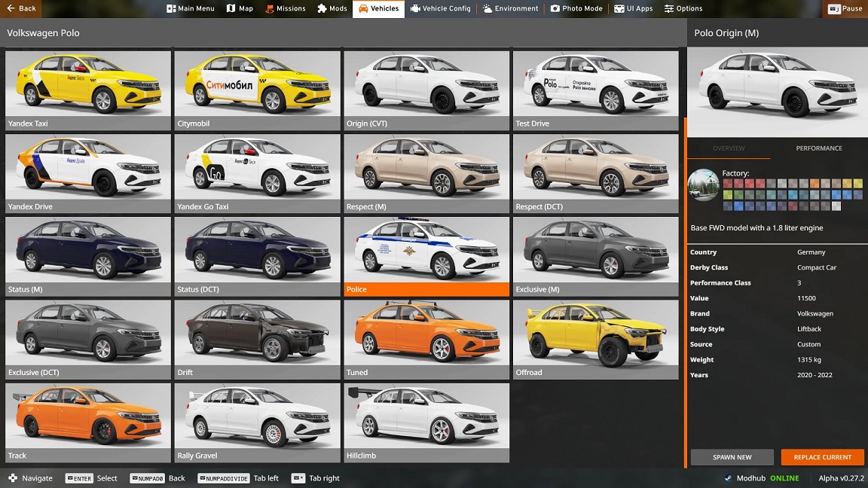The width and height of the screenshot is (868, 488).
Task: Pick the white factory color swatch
Action: pyautogui.click(x=836, y=206)
